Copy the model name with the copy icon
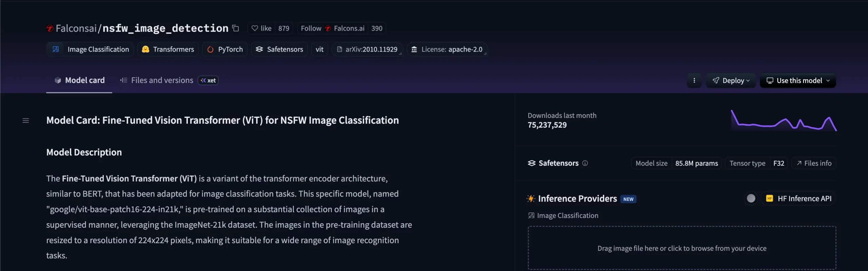Screen dimensions: 868x271 [x=236, y=28]
